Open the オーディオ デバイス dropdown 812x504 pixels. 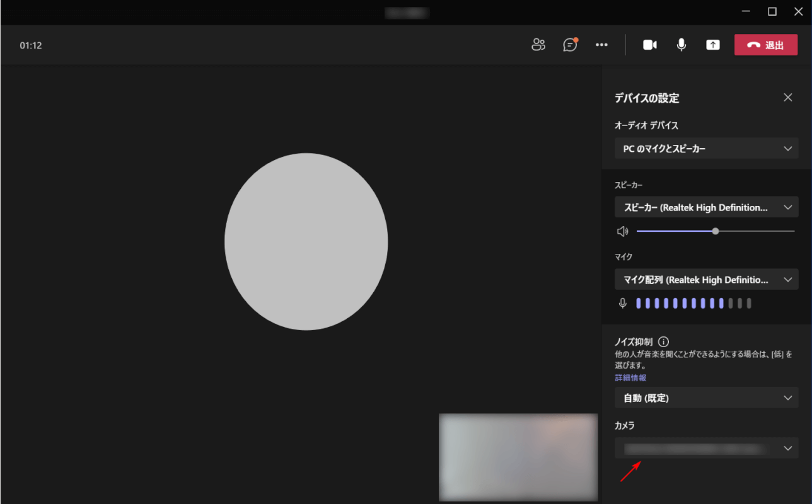(x=707, y=149)
